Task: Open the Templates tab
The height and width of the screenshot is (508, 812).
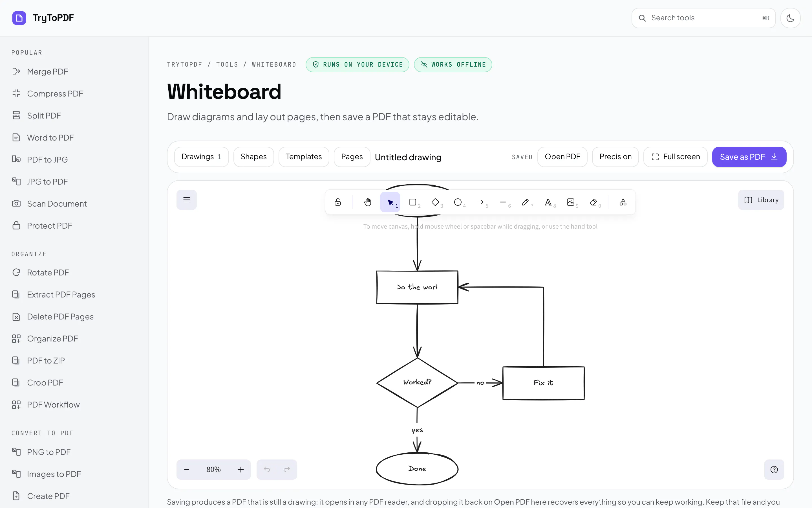Action: (x=304, y=157)
